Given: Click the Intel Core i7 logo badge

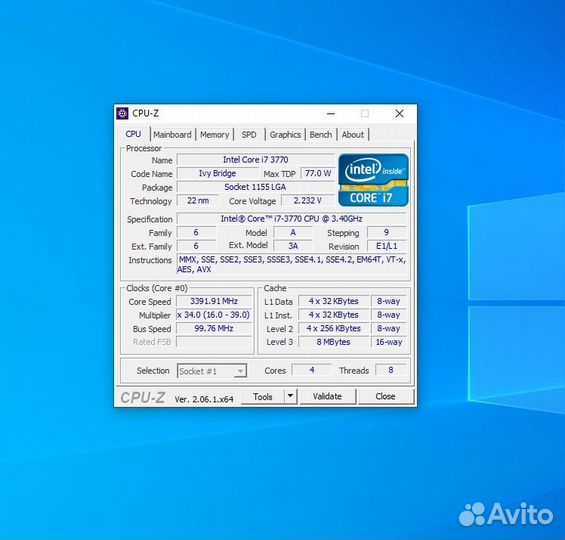Looking at the screenshot, I should [x=373, y=180].
